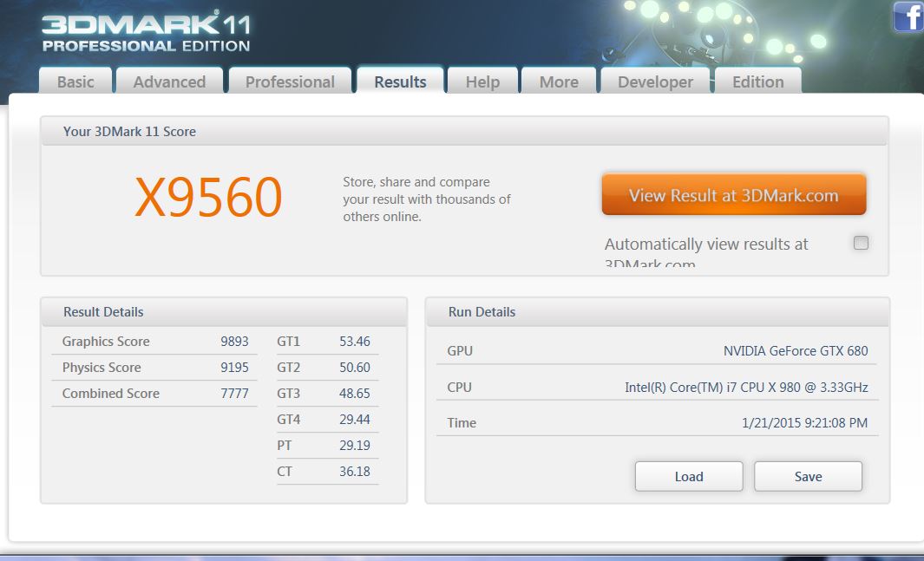Click the Run Details panel header

tap(658, 312)
